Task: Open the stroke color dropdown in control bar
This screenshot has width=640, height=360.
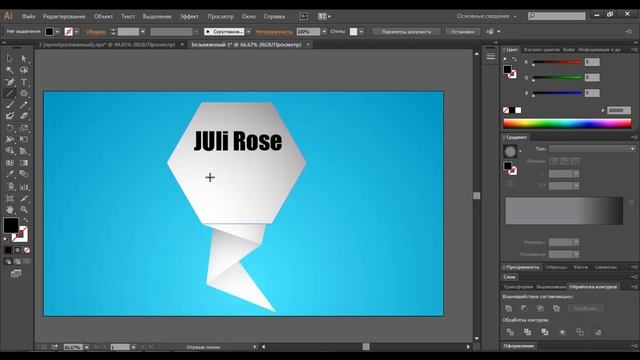Action: pyautogui.click(x=76, y=31)
